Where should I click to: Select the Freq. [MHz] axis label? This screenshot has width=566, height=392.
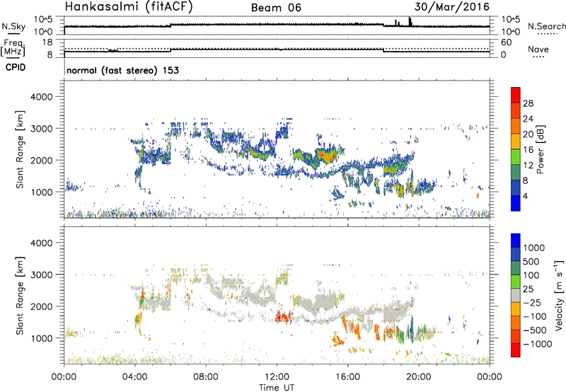point(13,48)
